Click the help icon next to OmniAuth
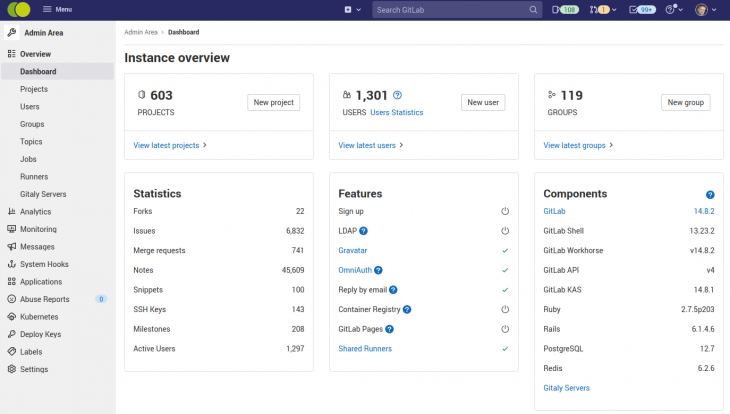The image size is (730, 414). 379,270
